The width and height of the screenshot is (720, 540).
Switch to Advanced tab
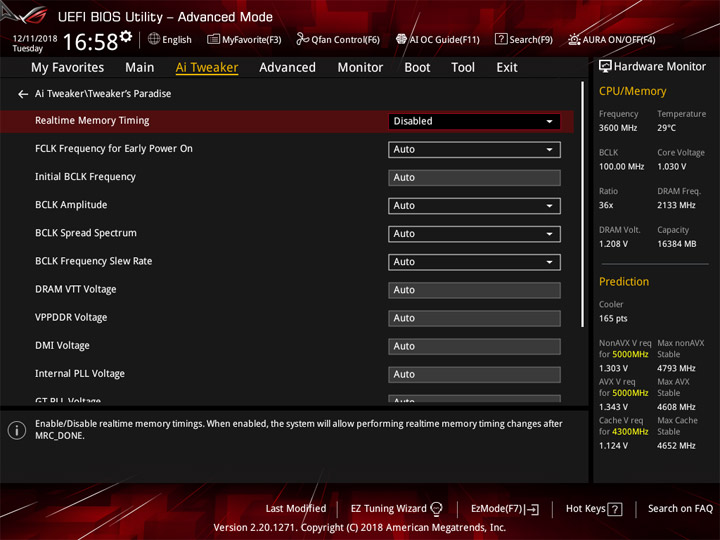coord(287,68)
